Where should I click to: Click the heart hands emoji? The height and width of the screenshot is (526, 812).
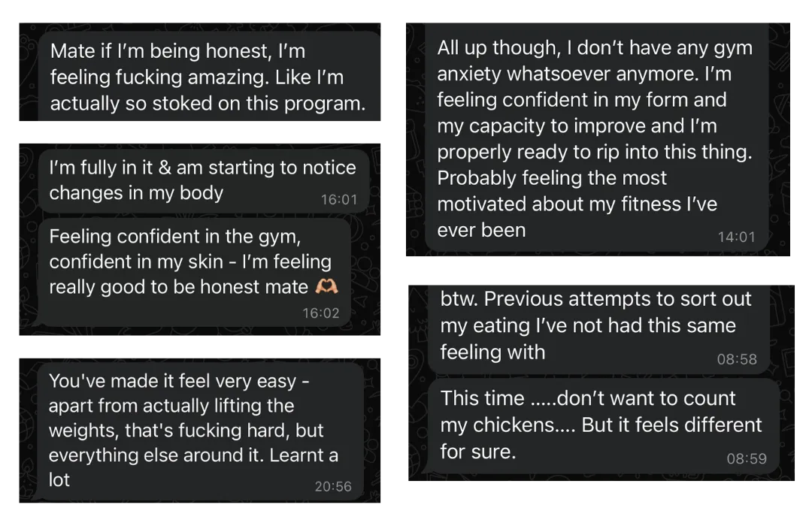click(x=326, y=287)
